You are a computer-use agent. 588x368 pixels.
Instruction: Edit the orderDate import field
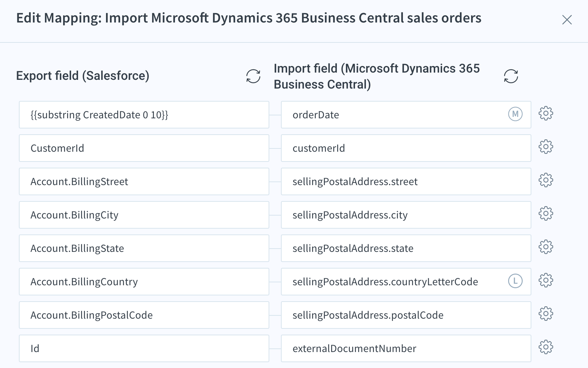coord(406,115)
